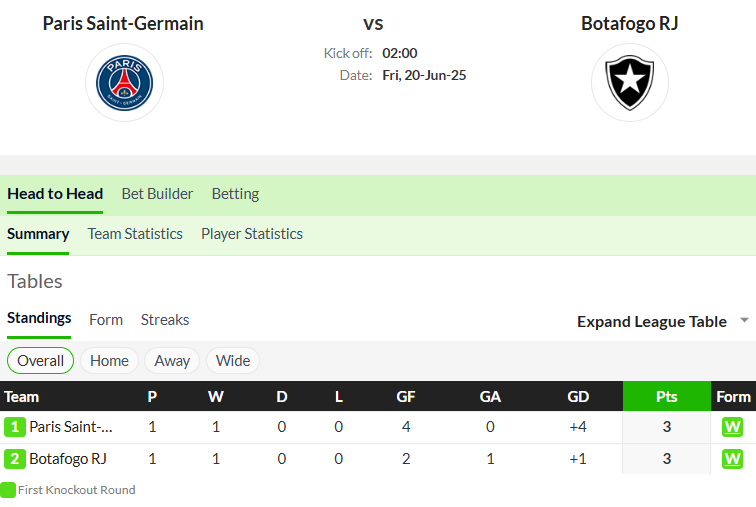Click Paris Saint-Germain's green W form badge
756x507 pixels.
(732, 427)
